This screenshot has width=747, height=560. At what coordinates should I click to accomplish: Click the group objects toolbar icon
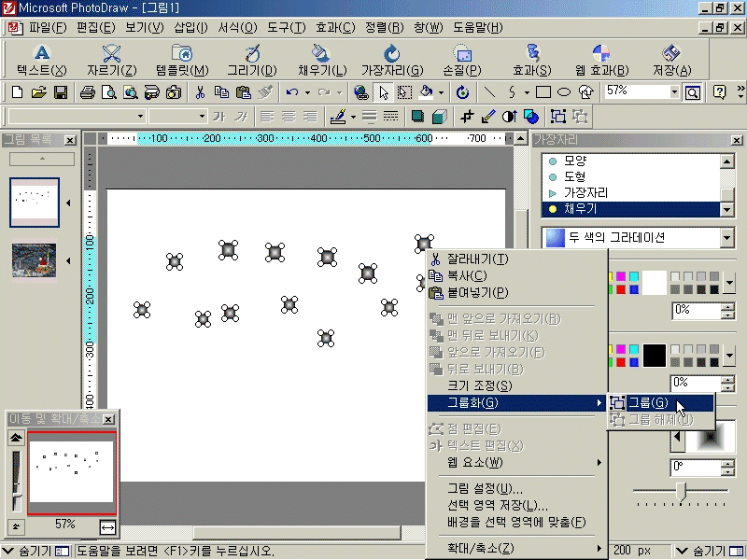point(557,116)
